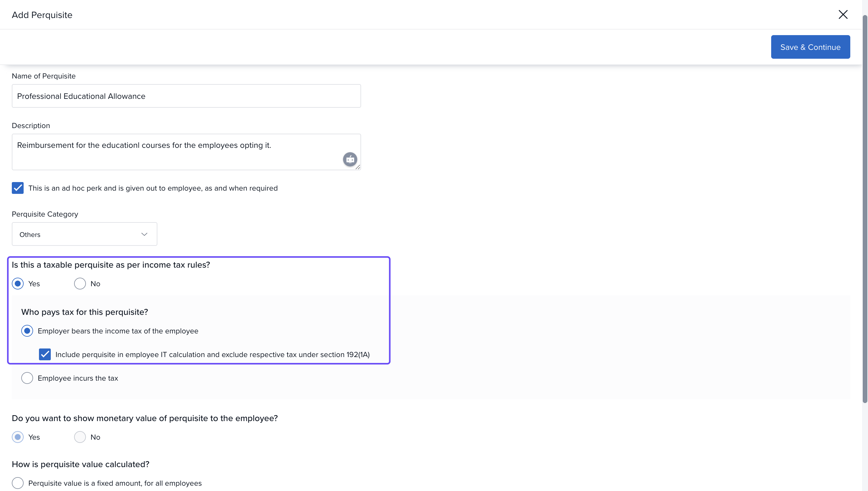Click the chevron arrow on Others dropdown
Screen dimensions: 868x491
[x=144, y=234]
